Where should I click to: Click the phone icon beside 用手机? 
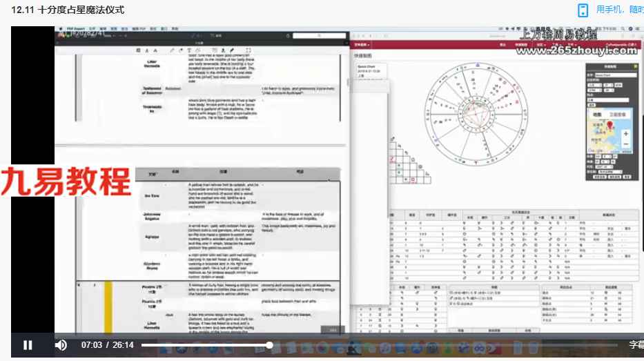click(583, 10)
